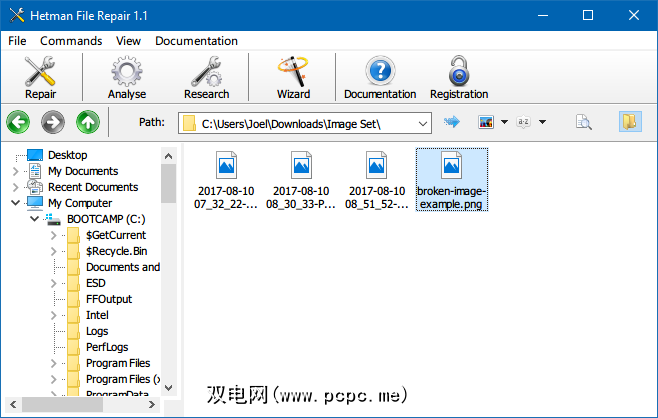
Task: Select the PerfLogs folder
Action: tap(107, 347)
